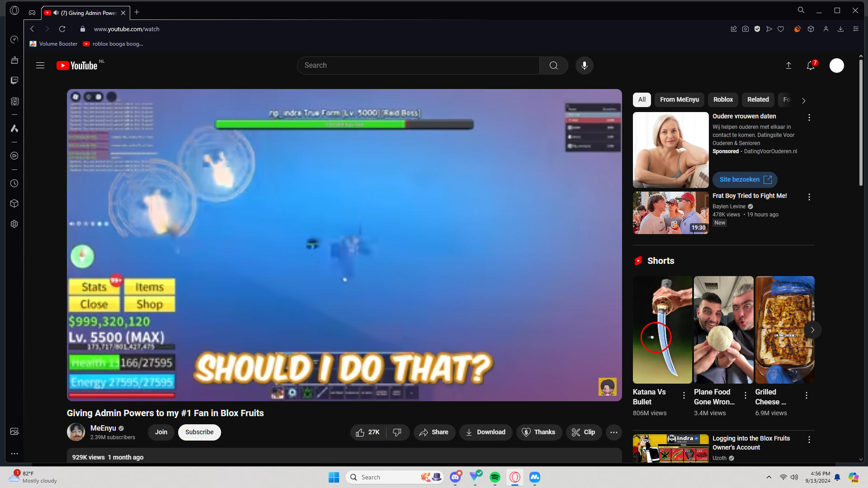This screenshot has height=488, width=868.
Task: Click the Opera menu logo
Action: [14, 10]
